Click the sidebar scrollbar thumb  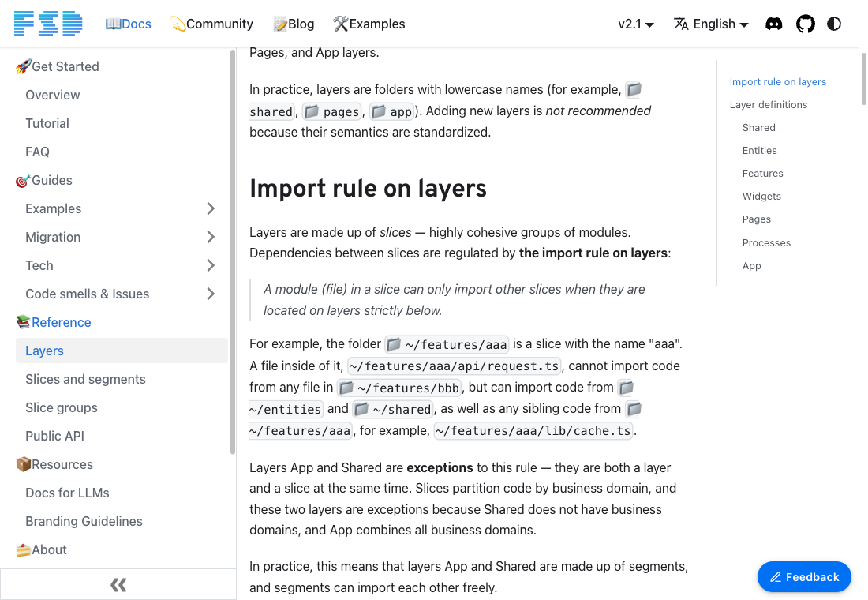click(233, 252)
